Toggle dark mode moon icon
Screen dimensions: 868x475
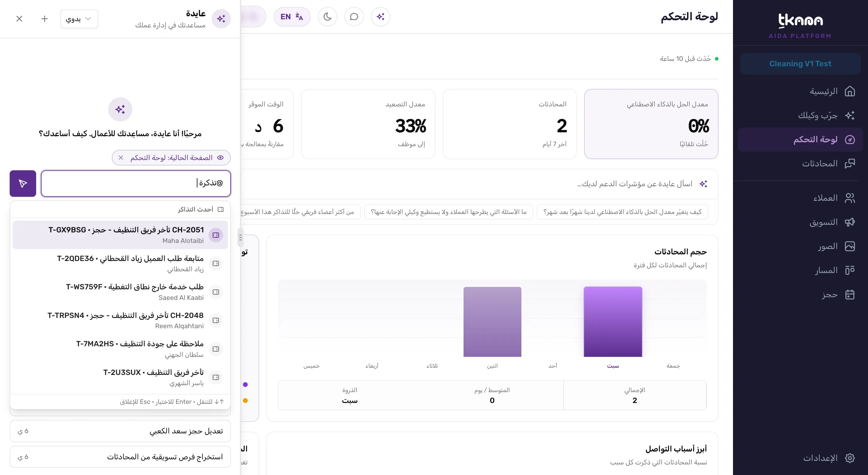(327, 17)
